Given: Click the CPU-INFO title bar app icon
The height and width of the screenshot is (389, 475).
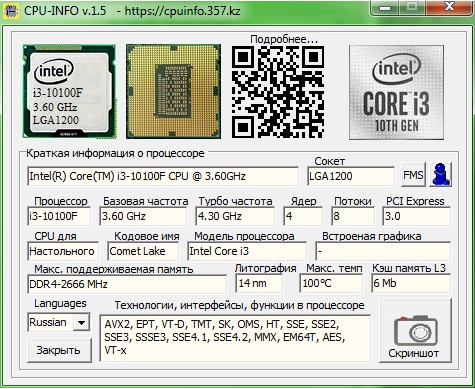Looking at the screenshot, I should point(11,11).
